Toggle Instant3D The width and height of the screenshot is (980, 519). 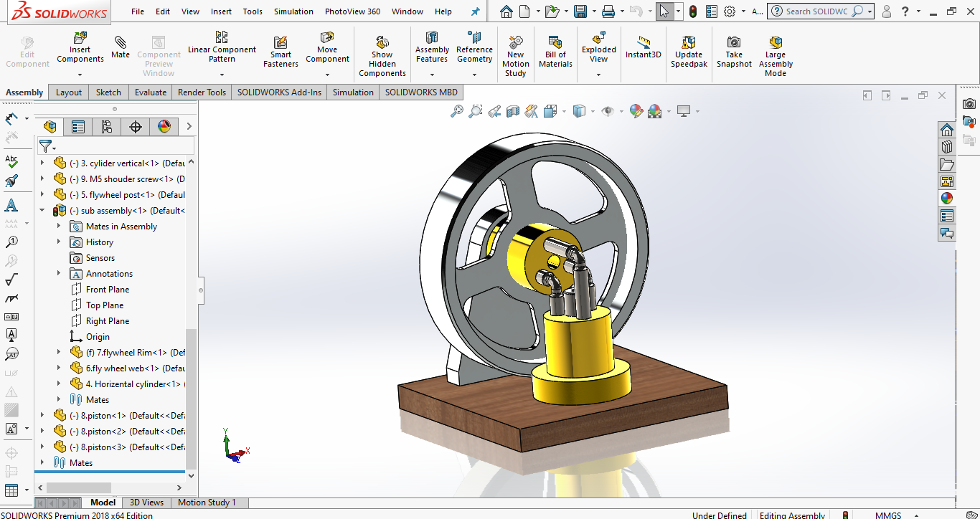[643, 47]
